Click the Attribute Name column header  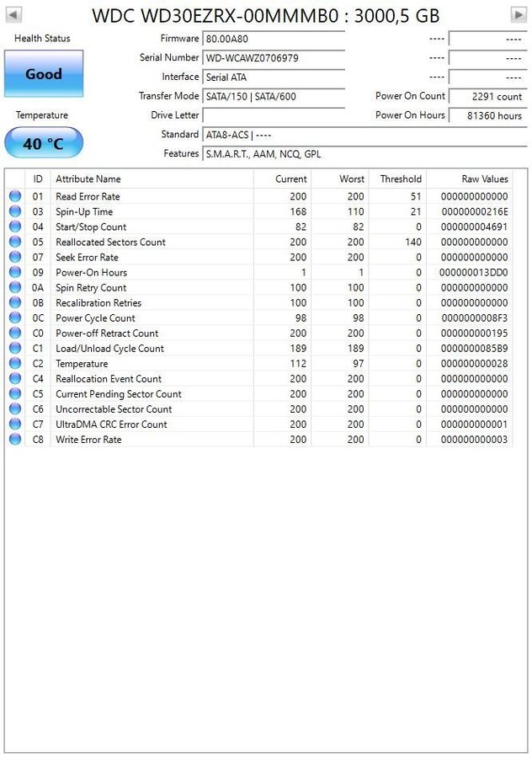pyautogui.click(x=152, y=179)
